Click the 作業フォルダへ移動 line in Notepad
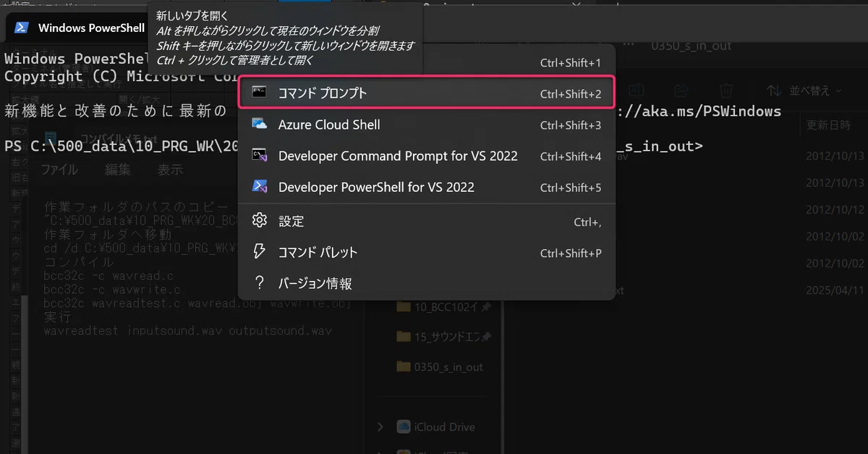868x454 pixels. pyautogui.click(x=108, y=234)
